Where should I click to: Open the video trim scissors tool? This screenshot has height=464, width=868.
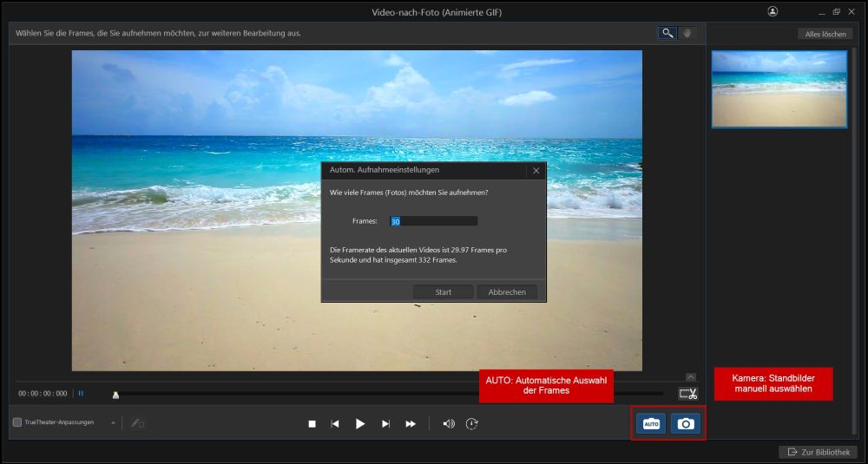pos(688,394)
